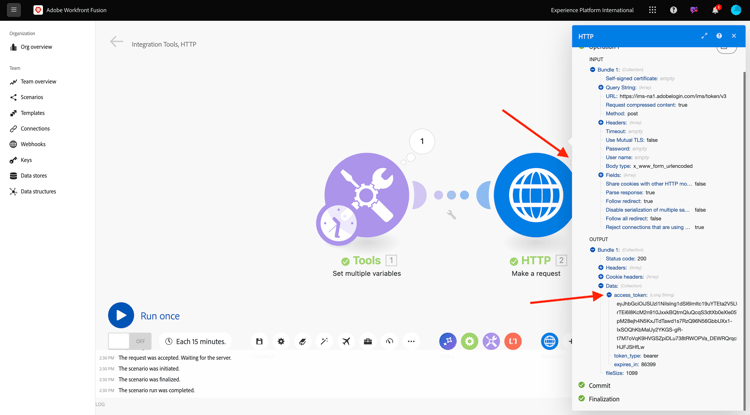Screen dimensions: 750x415
Task: Open the apps grid switcher
Action: [652, 10]
